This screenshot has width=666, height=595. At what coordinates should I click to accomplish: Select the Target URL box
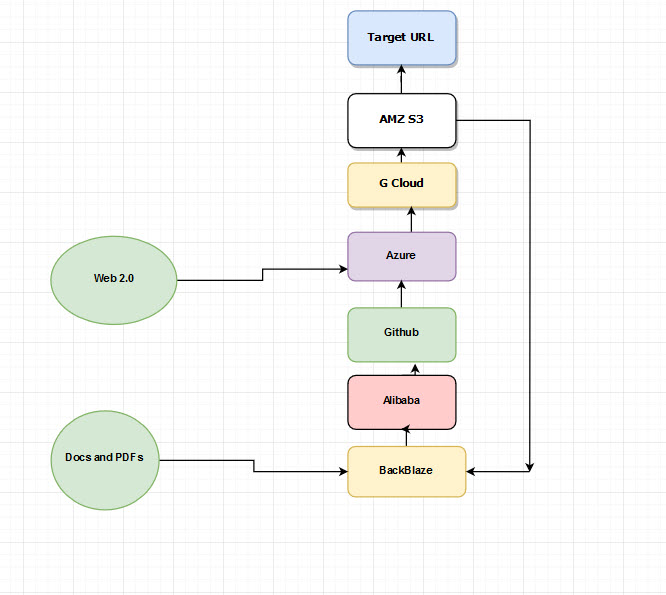401,38
